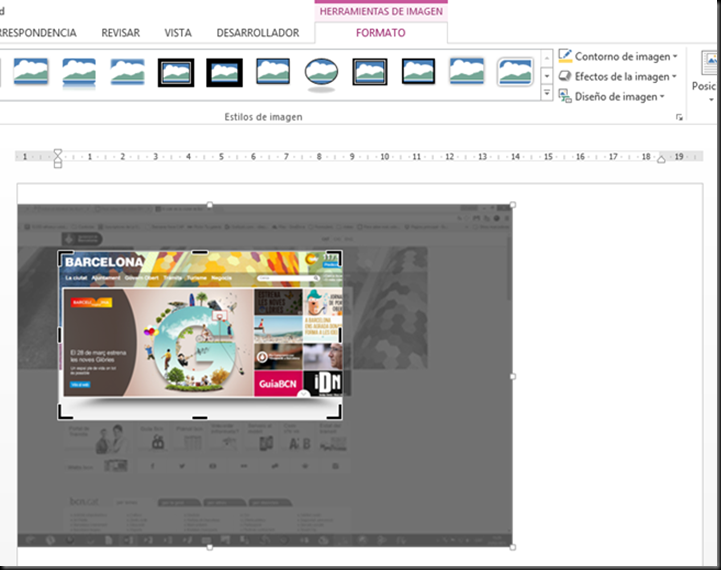Click the GuiaBCN tile in the image
721x570 pixels.
[278, 384]
